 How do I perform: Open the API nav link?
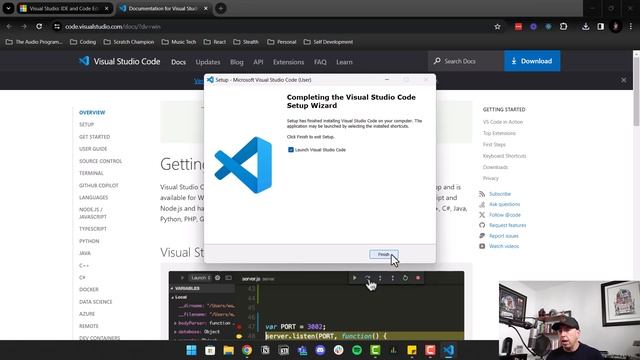click(x=258, y=62)
